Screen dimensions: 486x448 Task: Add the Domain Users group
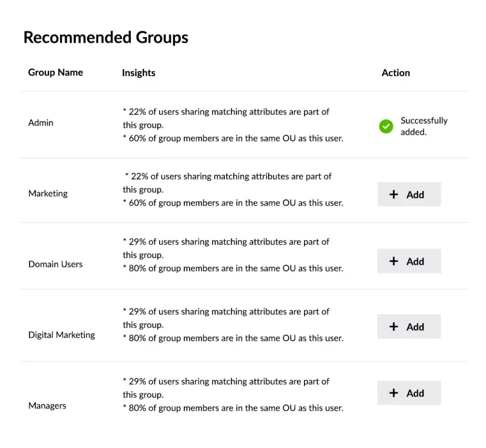pos(409,261)
